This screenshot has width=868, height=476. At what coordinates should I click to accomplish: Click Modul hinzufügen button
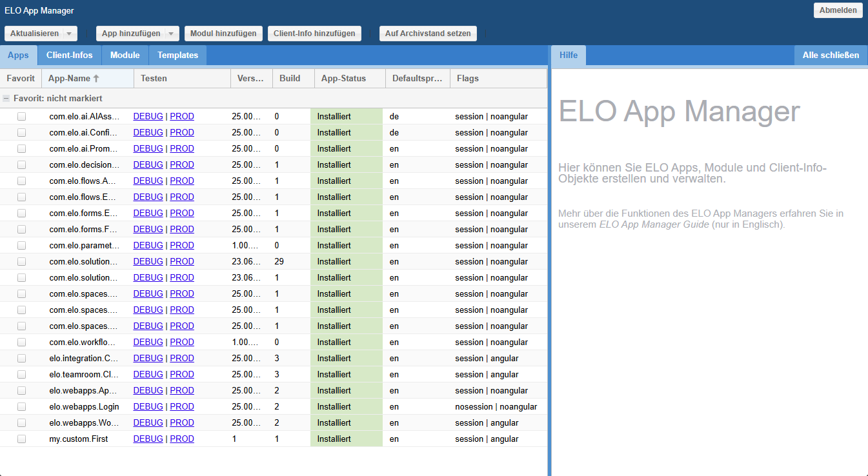coord(223,34)
